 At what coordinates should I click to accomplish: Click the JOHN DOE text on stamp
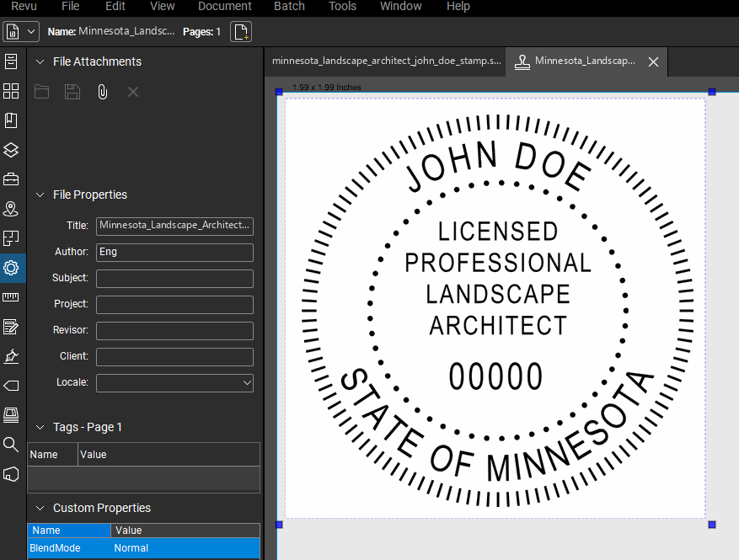(x=497, y=165)
